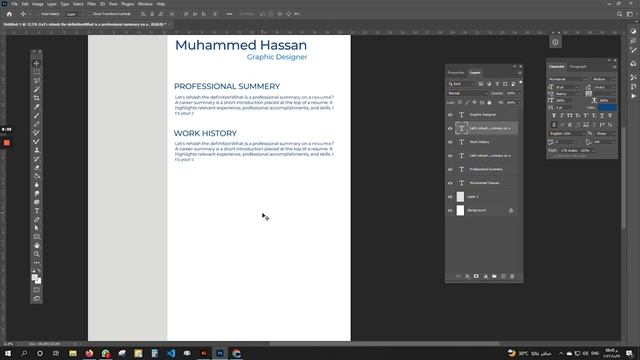The height and width of the screenshot is (360, 640).
Task: Click the Home icon in options bar
Action: (x=9, y=14)
